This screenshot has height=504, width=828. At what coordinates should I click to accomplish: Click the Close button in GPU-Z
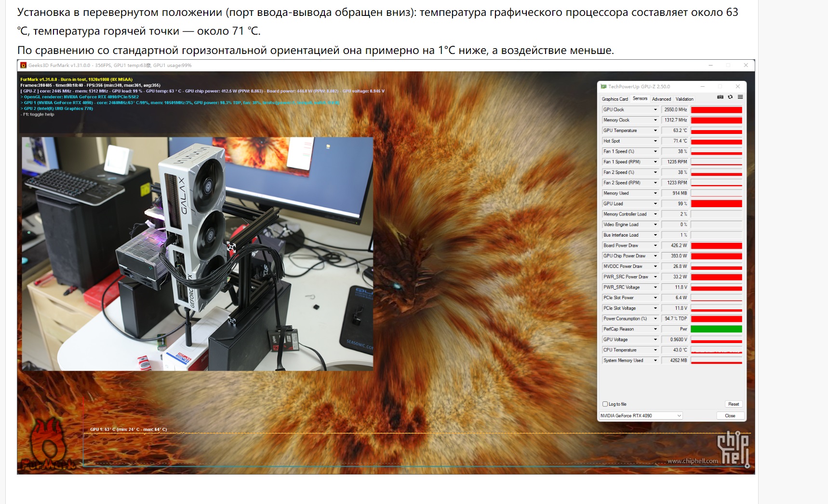tap(730, 416)
